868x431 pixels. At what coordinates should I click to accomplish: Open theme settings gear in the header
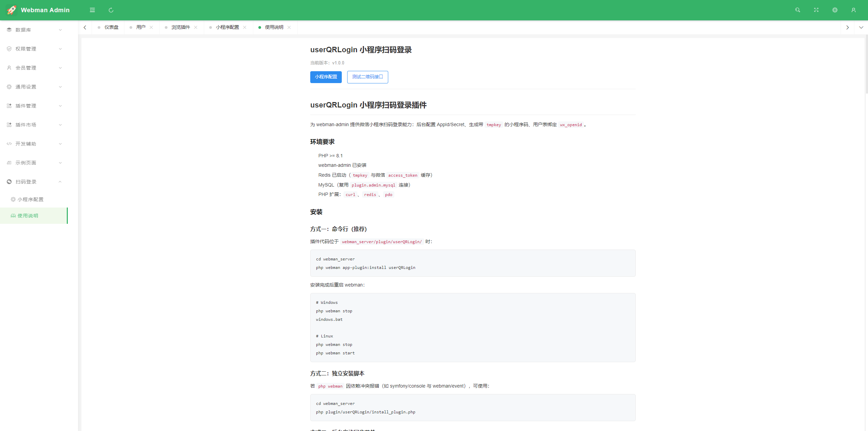(835, 10)
